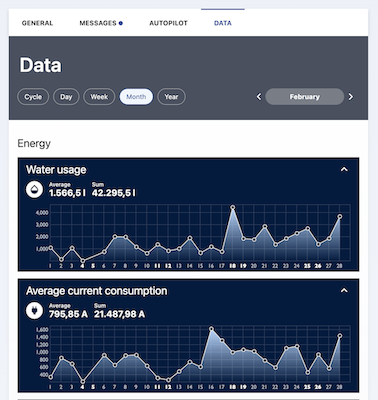Click the current consumption point on day 25

[x=308, y=372]
